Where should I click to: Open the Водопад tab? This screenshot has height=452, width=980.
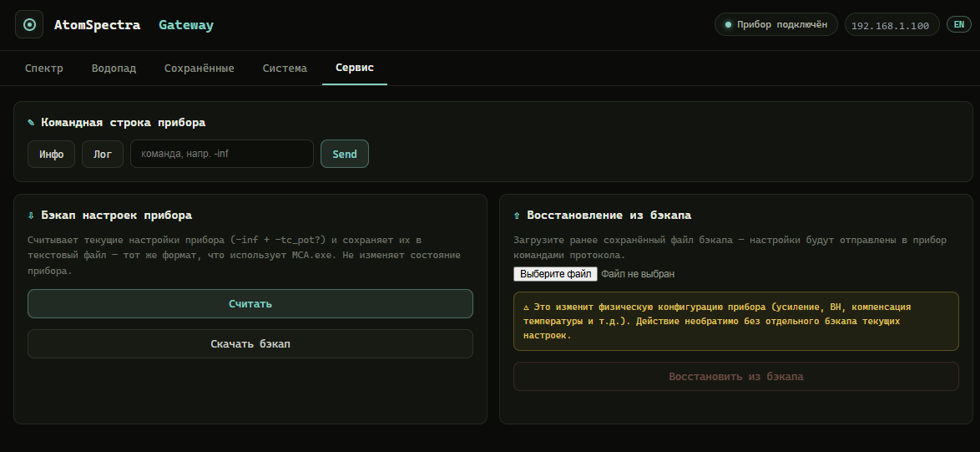tap(114, 68)
